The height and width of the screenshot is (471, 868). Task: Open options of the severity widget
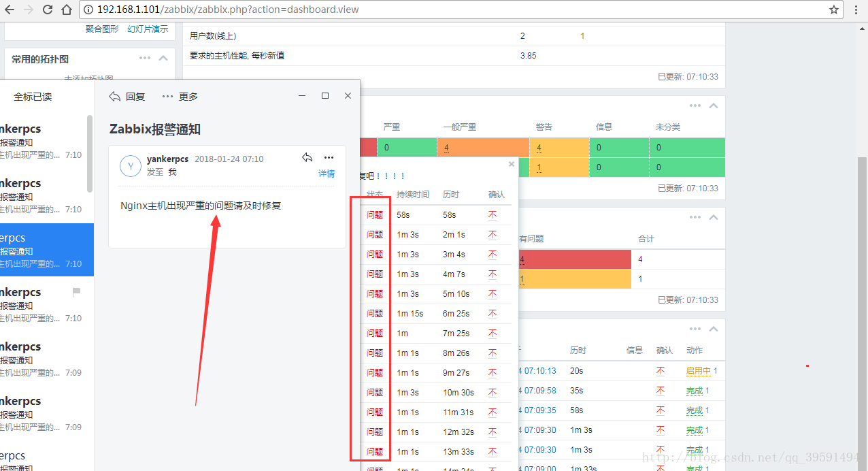[695, 105]
